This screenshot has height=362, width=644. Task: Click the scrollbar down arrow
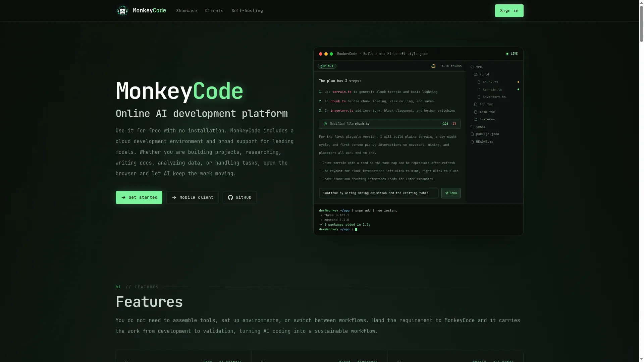[x=641, y=359]
